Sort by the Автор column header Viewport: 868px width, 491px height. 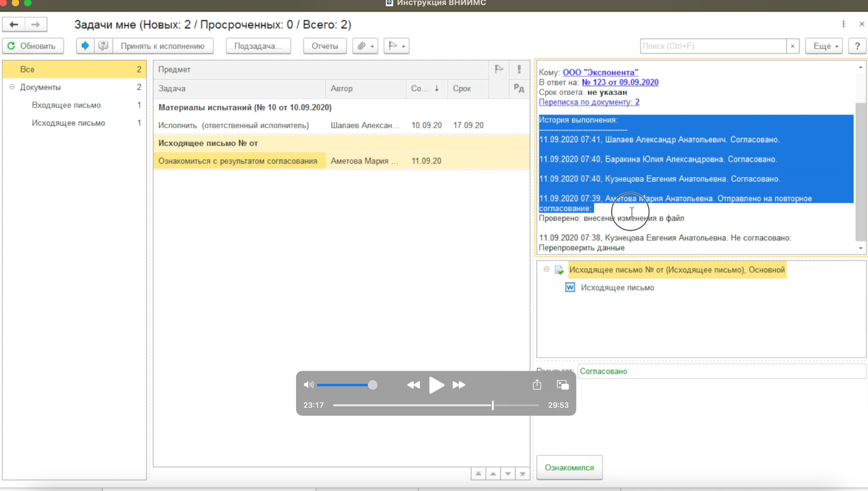coord(366,88)
